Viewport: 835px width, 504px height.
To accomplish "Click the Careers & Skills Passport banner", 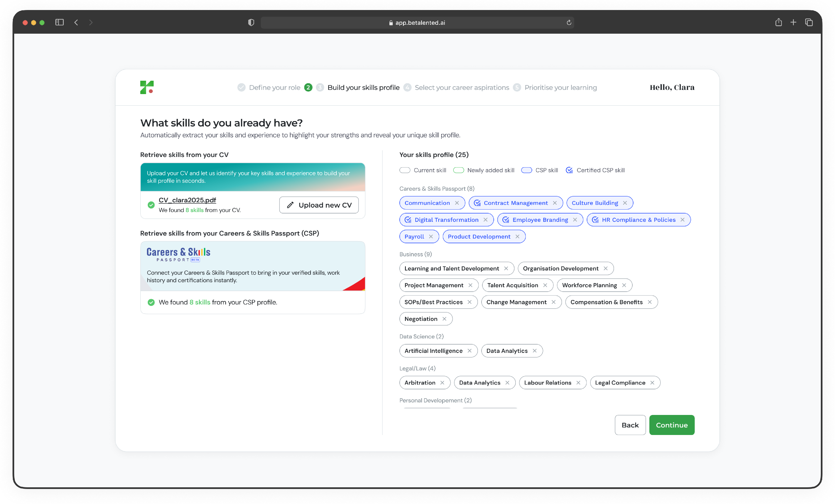I will click(x=252, y=266).
